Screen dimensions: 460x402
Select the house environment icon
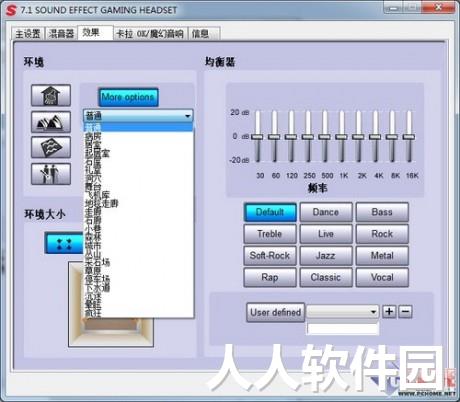[x=51, y=96]
